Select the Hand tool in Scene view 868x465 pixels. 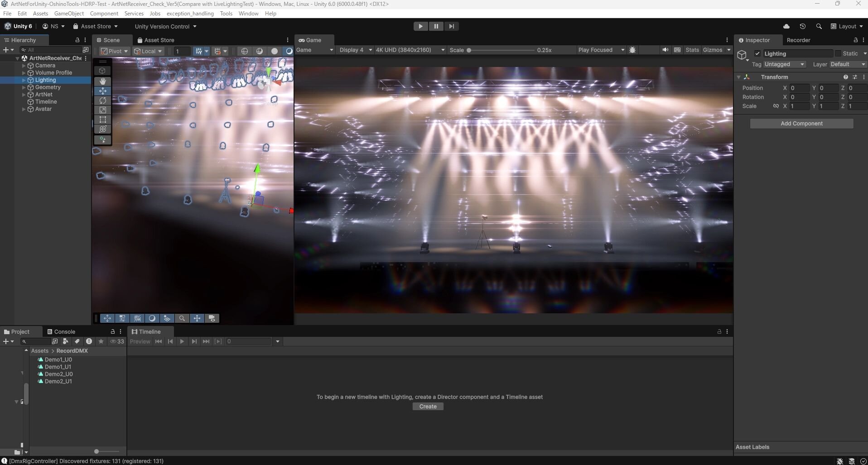103,81
